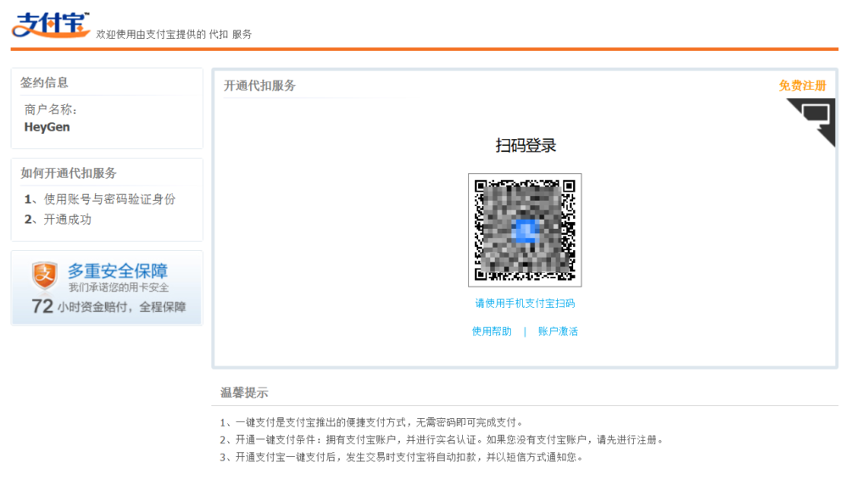Click step 2 开通成功

(58, 220)
